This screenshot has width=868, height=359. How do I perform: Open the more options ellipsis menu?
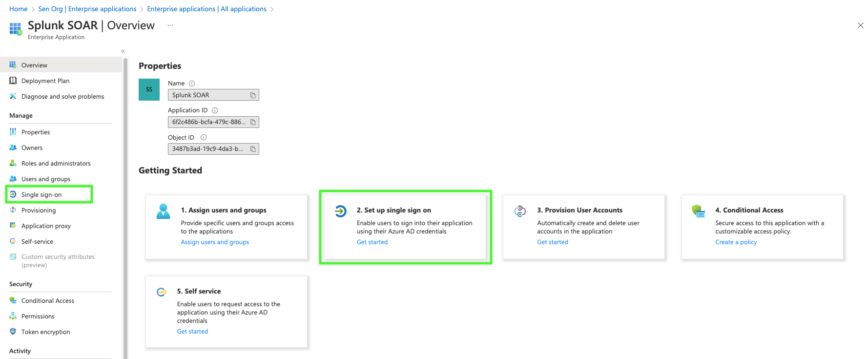tap(170, 25)
